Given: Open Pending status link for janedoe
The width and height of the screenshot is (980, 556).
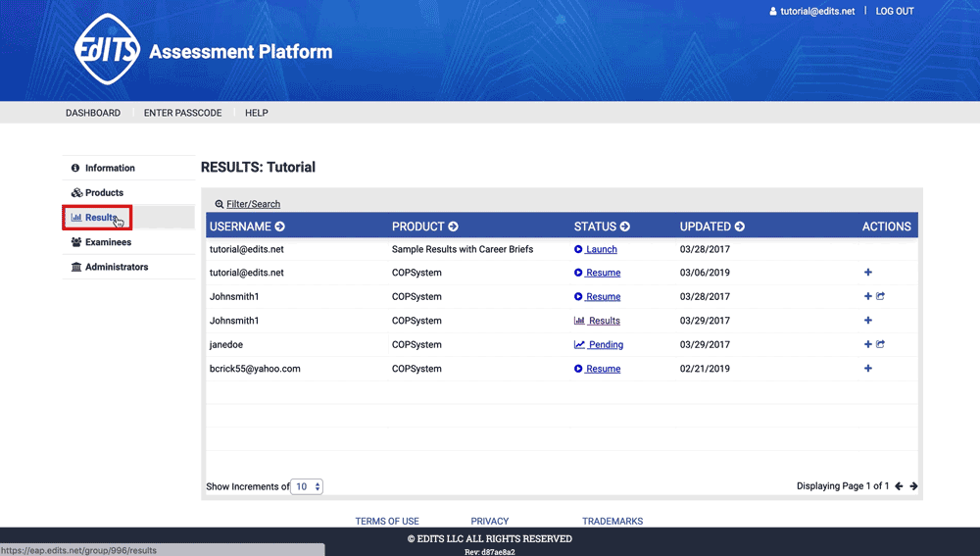Looking at the screenshot, I should tap(605, 344).
